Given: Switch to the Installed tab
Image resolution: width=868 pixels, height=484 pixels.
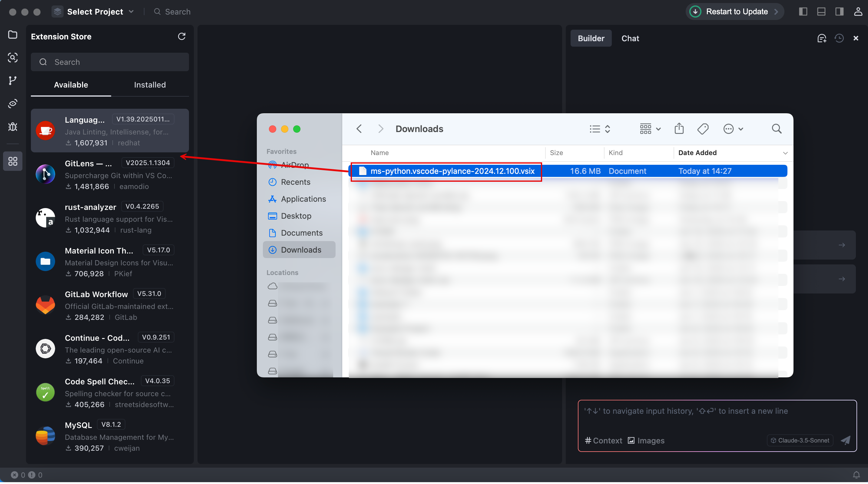Looking at the screenshot, I should tap(150, 85).
